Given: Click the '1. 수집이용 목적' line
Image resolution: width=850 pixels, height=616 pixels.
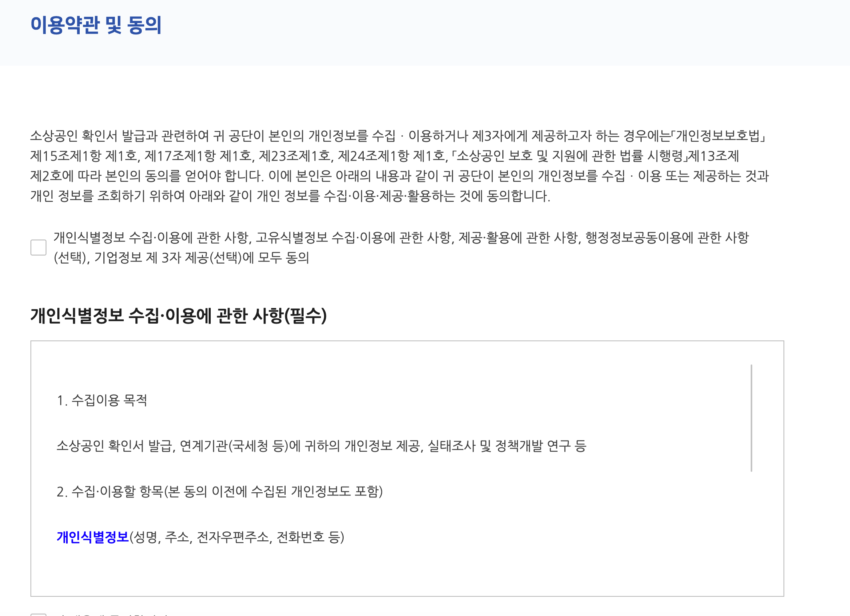Looking at the screenshot, I should tap(102, 400).
